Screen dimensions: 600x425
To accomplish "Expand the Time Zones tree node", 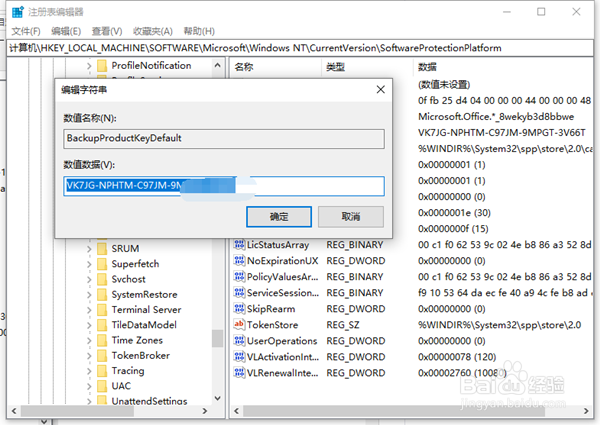I will 89,340.
